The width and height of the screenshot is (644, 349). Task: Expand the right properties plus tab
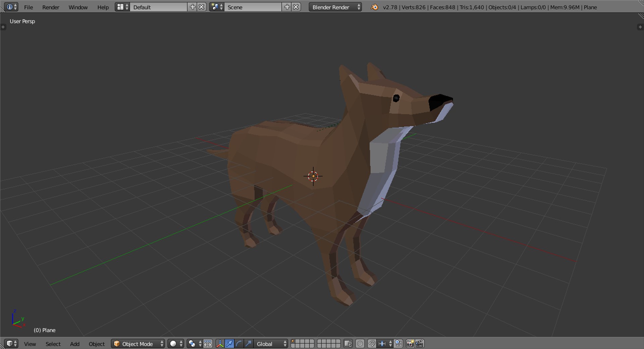tap(640, 27)
